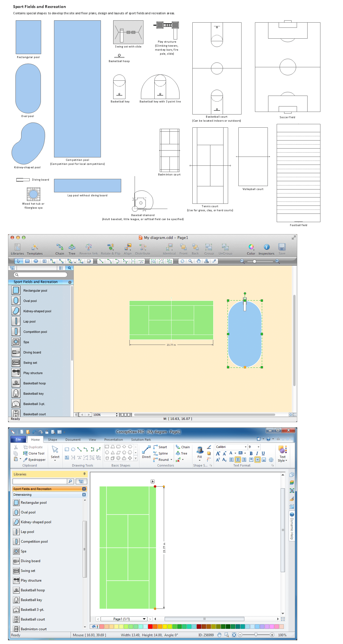
Task: Select the arrow pointer tool in Mac toolbar
Action: pyautogui.click(x=19, y=261)
